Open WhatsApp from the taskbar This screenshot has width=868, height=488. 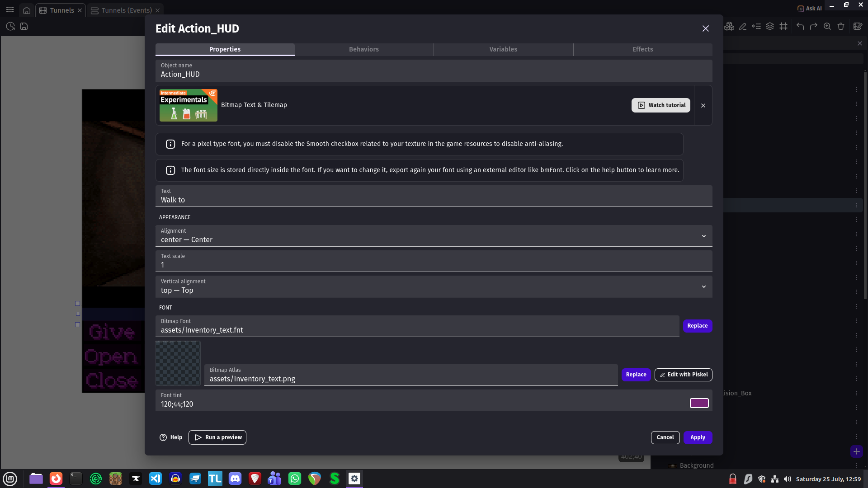(x=295, y=479)
